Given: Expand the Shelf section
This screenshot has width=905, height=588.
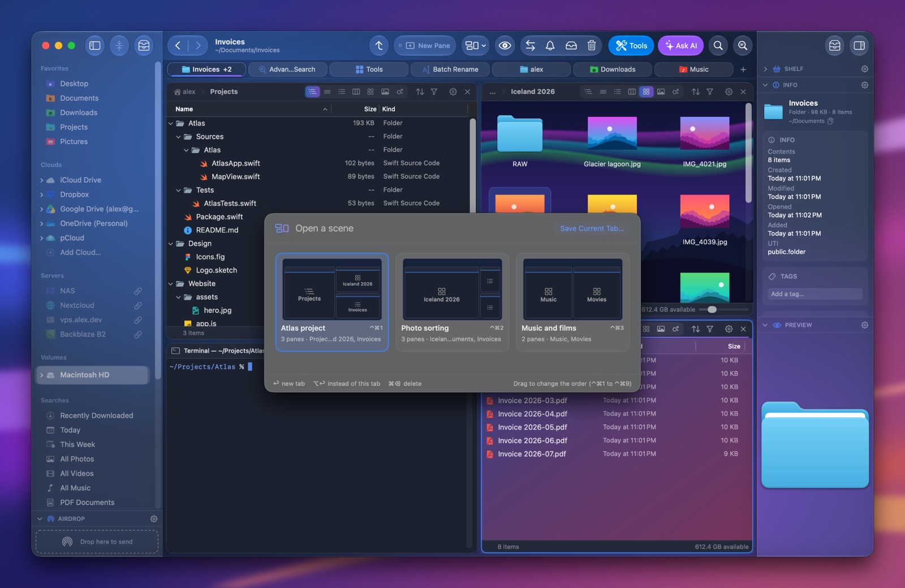Looking at the screenshot, I should point(765,69).
